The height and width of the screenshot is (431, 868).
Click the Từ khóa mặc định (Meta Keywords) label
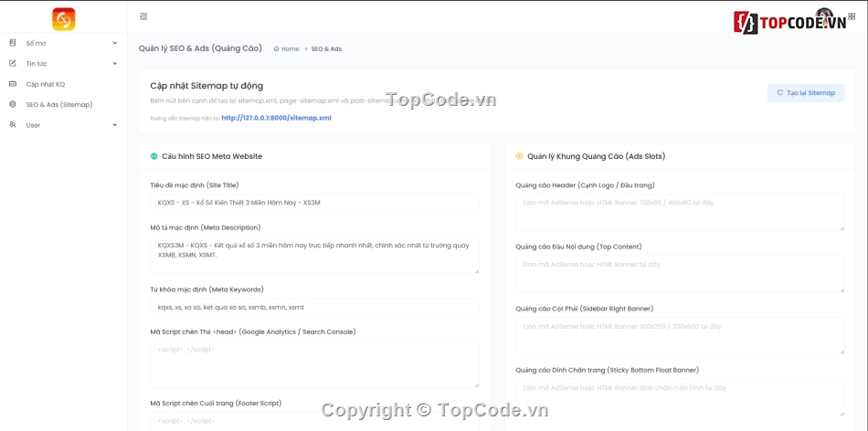click(206, 289)
